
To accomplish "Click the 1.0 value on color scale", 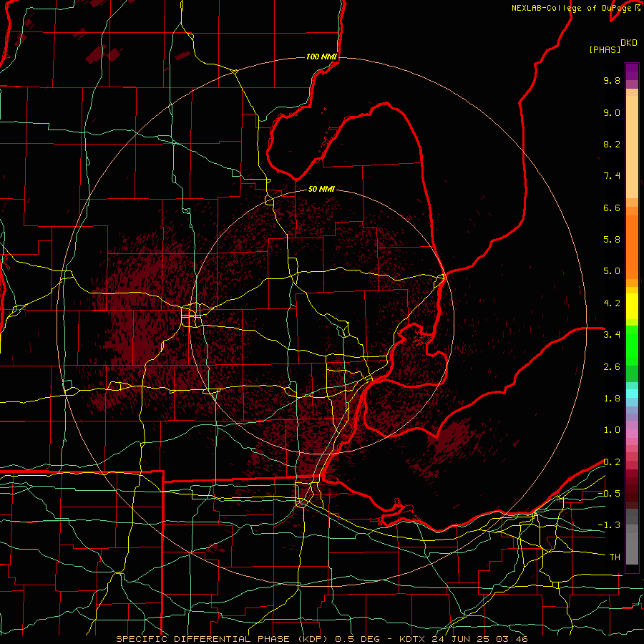I will click(x=612, y=430).
